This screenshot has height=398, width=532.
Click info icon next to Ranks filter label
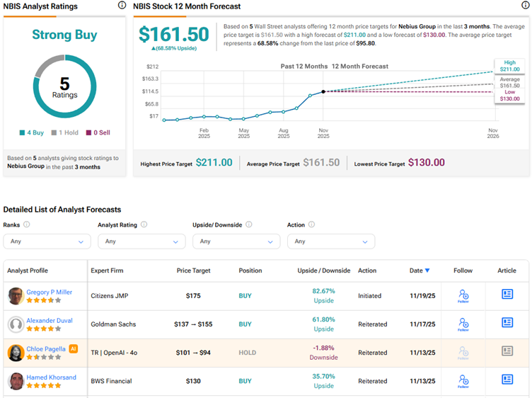[x=27, y=224]
